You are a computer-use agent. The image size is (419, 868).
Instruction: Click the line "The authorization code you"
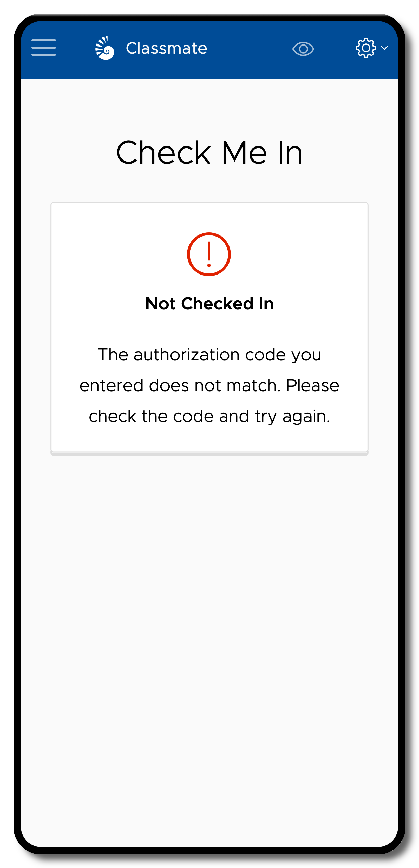(x=209, y=355)
